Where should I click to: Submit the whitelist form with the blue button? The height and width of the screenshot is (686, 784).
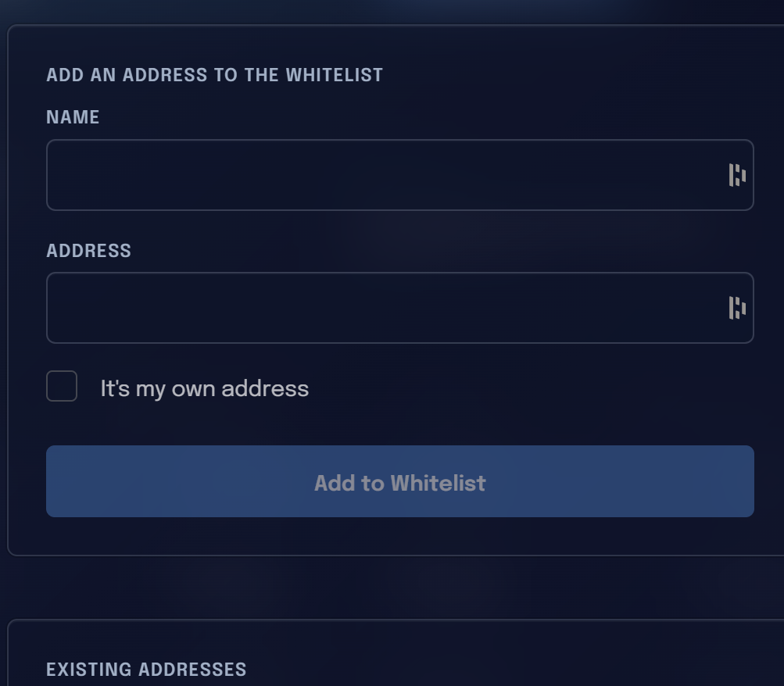pyautogui.click(x=400, y=481)
